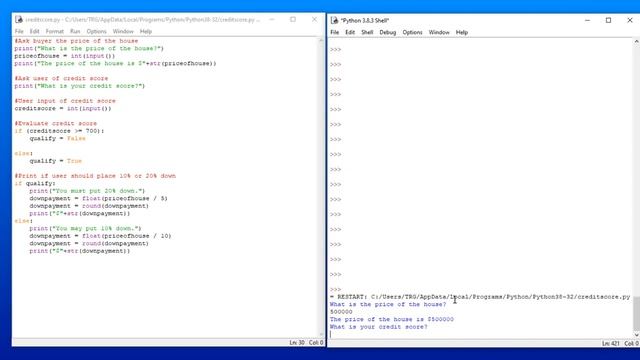Screen dimensions: 640x360
Task: Click the '#Print if user should place' comment
Action: pyautogui.click(x=95, y=176)
